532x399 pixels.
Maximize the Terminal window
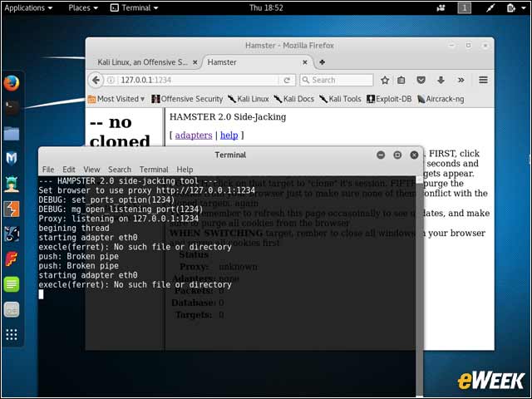click(x=397, y=155)
